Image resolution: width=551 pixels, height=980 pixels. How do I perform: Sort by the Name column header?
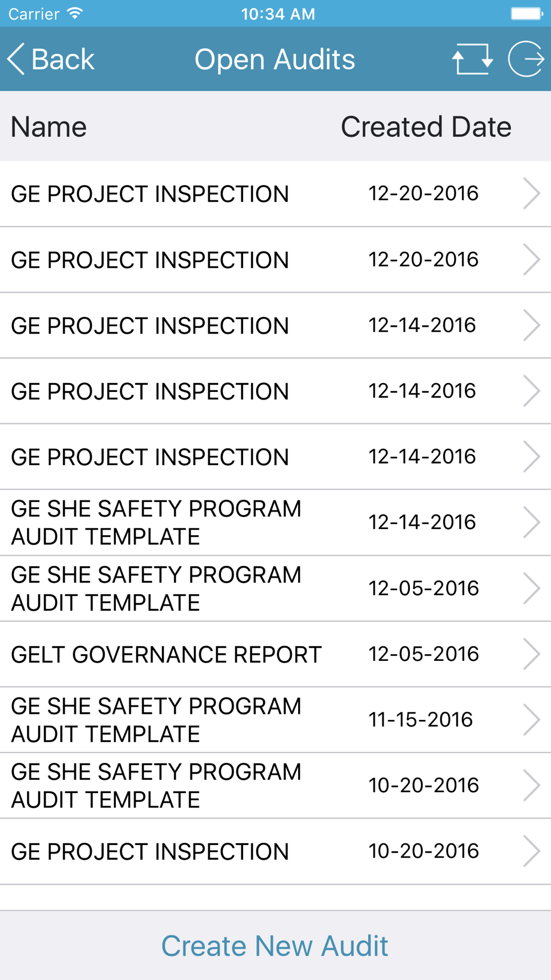48,127
